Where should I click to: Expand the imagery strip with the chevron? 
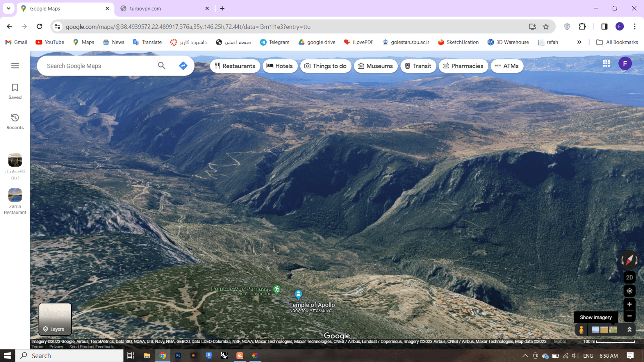pyautogui.click(x=629, y=330)
